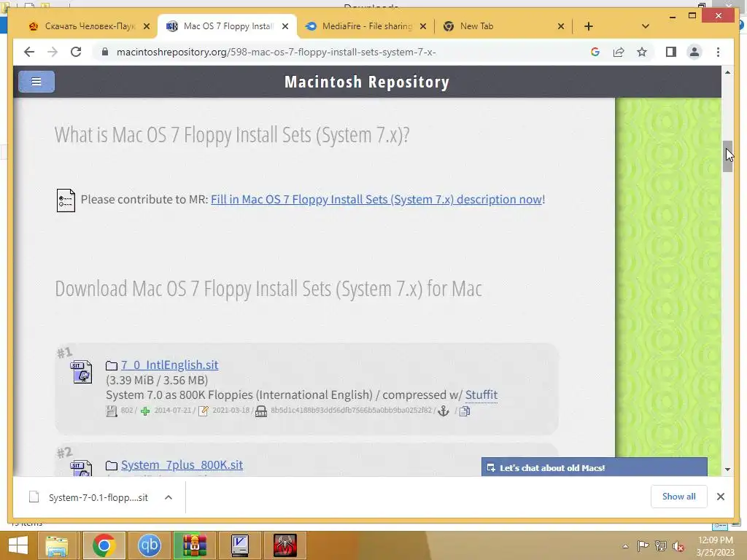
Task: Close the MediaFire tab
Action: click(422, 26)
